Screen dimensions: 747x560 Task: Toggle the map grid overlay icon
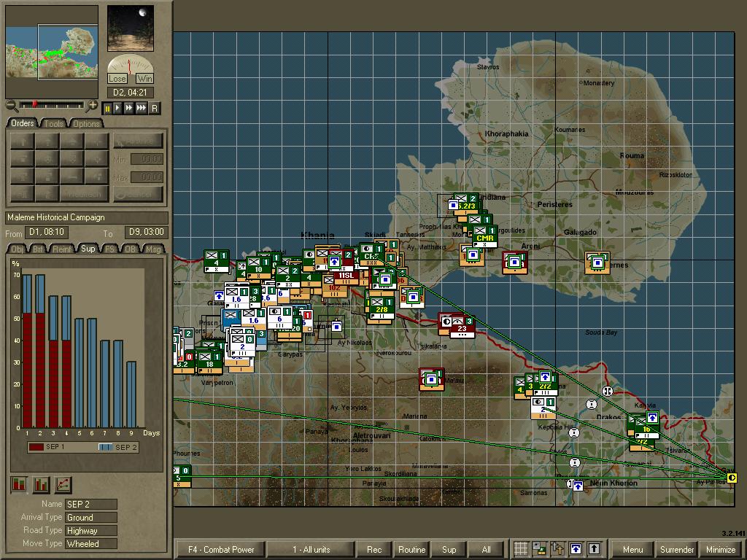[521, 548]
